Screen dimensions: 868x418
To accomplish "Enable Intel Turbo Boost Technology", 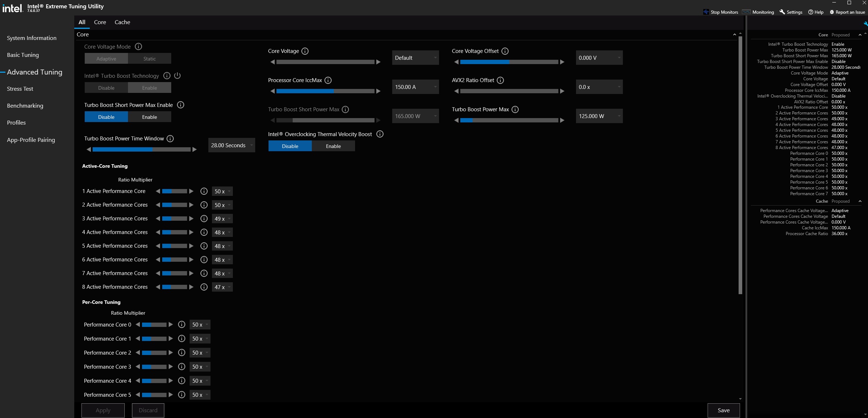I will tap(150, 87).
